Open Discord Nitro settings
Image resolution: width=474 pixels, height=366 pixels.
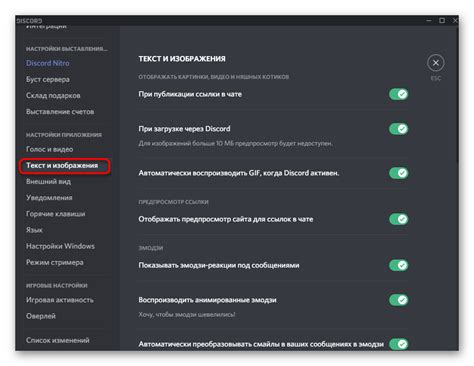tap(48, 63)
